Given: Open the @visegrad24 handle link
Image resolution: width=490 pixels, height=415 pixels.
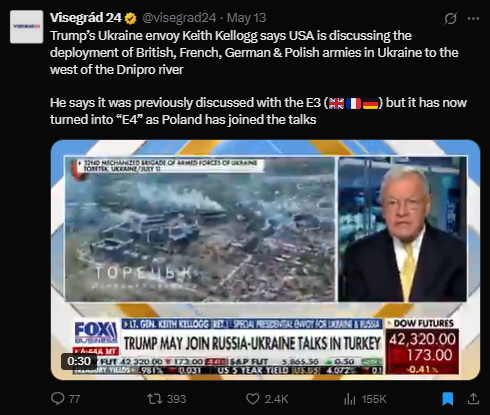Looking at the screenshot, I should coord(179,18).
